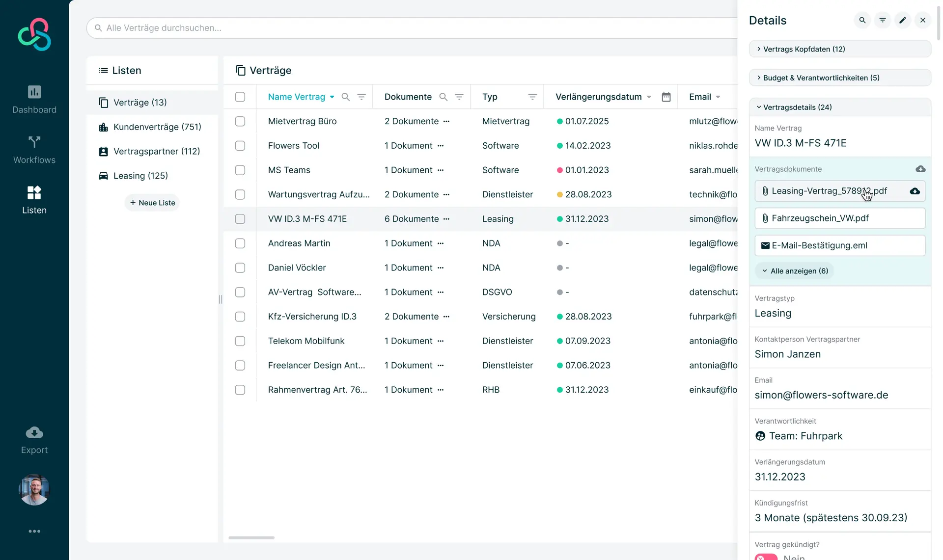The width and height of the screenshot is (943, 560).
Task: Click the Alle Verträge durchsuchen search field
Action: pyautogui.click(x=413, y=28)
